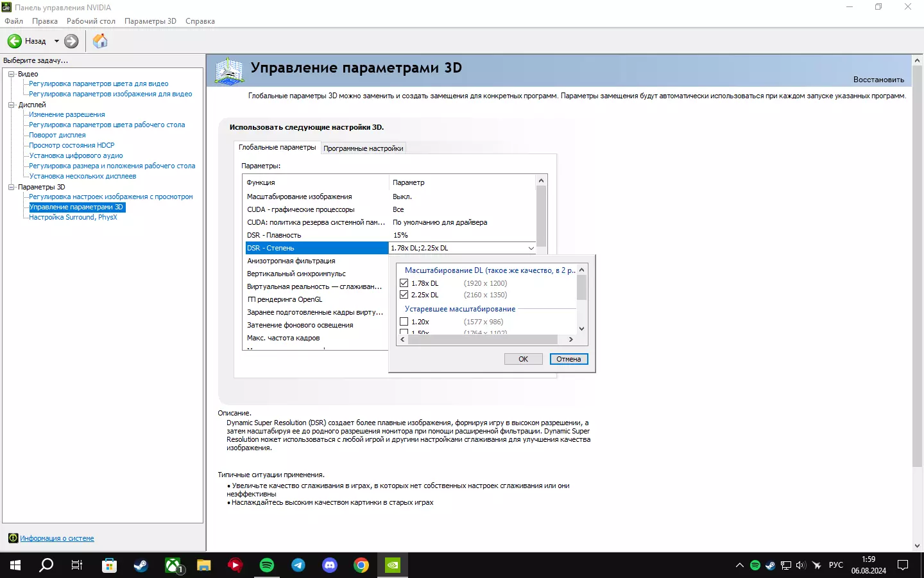Screen dimensions: 924x578
Task: Launch Microsoft Store from the taskbar
Action: 110,565
